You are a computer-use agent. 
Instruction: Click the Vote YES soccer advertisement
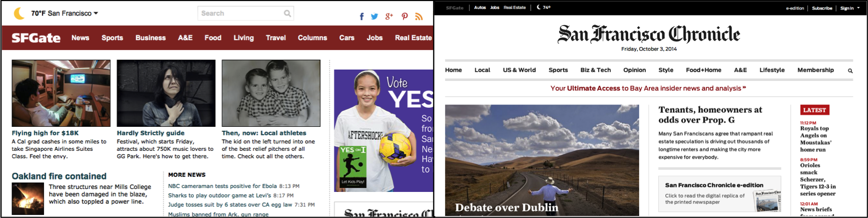[x=383, y=131]
